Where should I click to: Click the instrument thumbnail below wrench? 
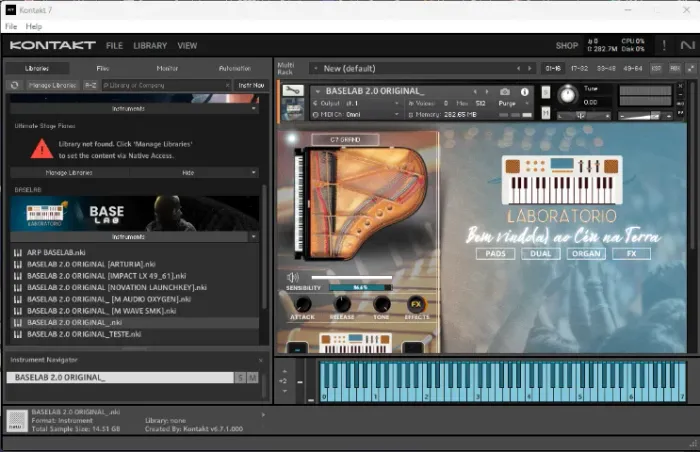point(293,109)
